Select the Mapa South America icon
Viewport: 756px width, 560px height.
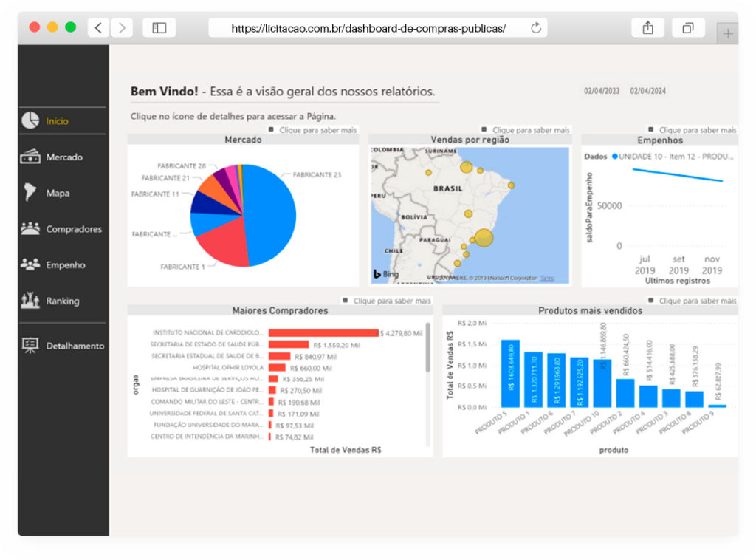(x=30, y=193)
